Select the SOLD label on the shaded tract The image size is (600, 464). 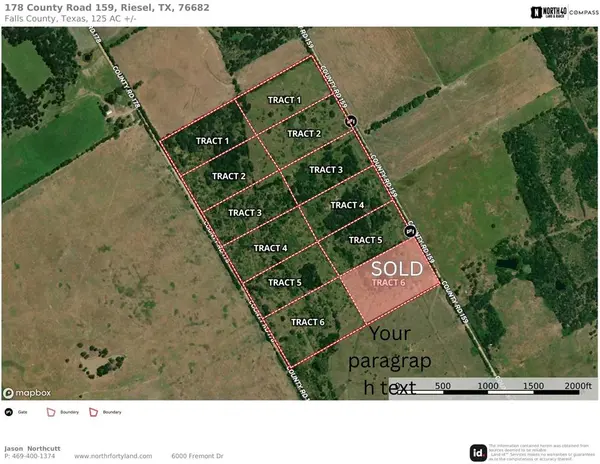397,269
